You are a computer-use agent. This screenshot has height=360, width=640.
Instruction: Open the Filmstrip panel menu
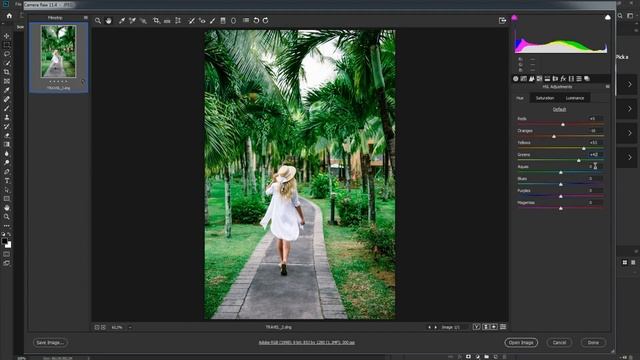[85, 18]
